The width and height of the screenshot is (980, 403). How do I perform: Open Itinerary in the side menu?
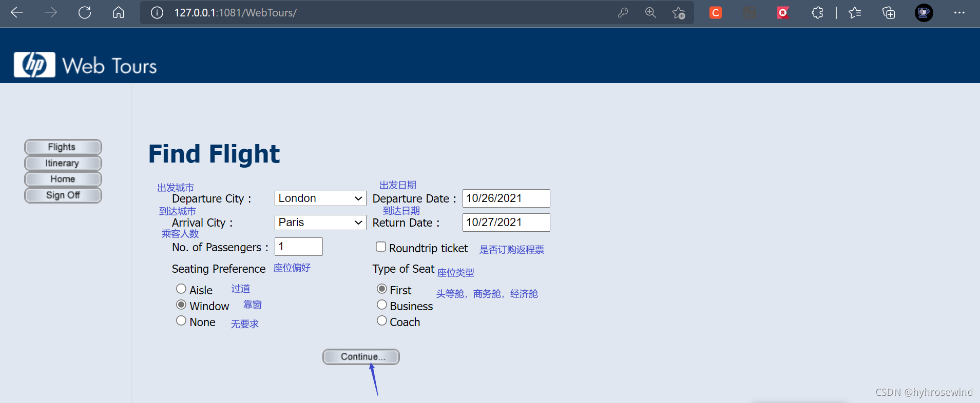[63, 163]
